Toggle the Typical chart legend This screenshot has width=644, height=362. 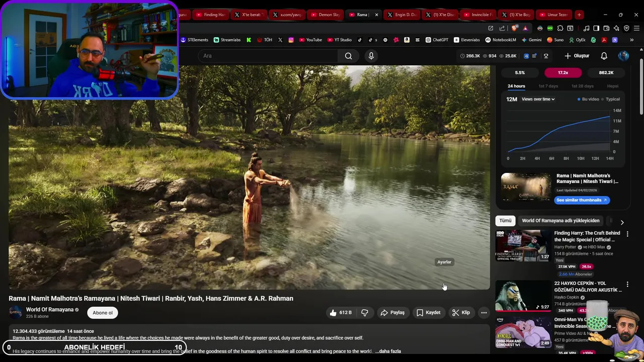click(x=611, y=99)
